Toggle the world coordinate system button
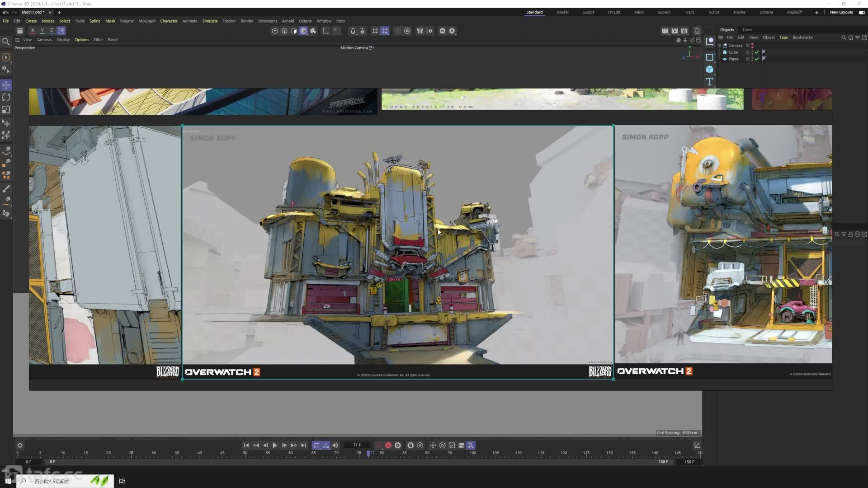The image size is (868, 488). point(61,31)
